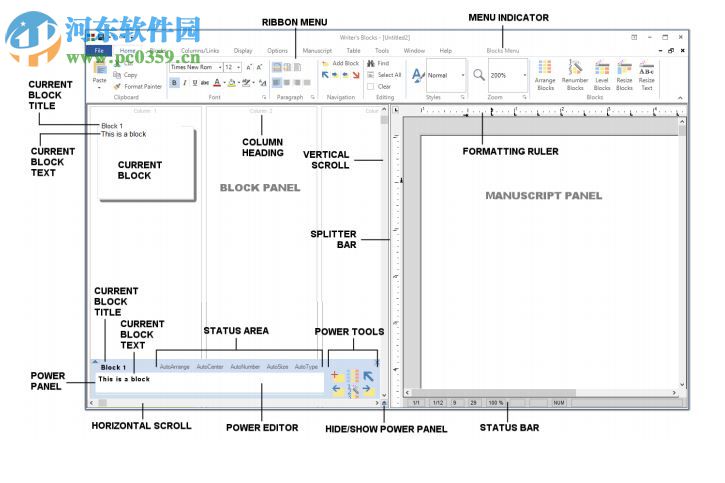The width and height of the screenshot is (725, 483).
Task: Click the Copy icon
Action: click(117, 75)
